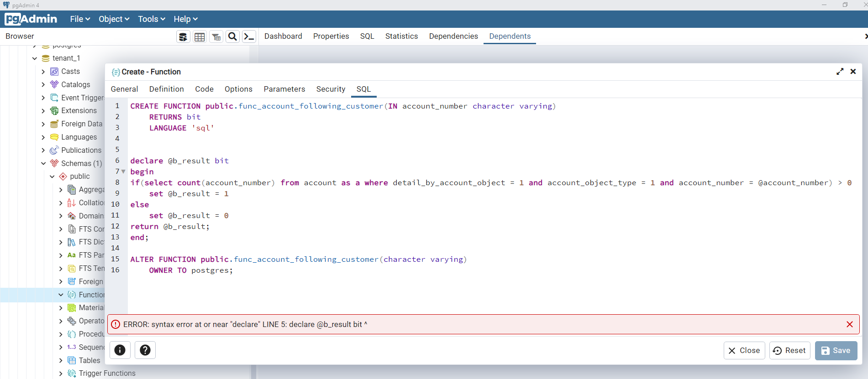Open the Tools menu
The height and width of the screenshot is (379, 868).
[x=152, y=19]
